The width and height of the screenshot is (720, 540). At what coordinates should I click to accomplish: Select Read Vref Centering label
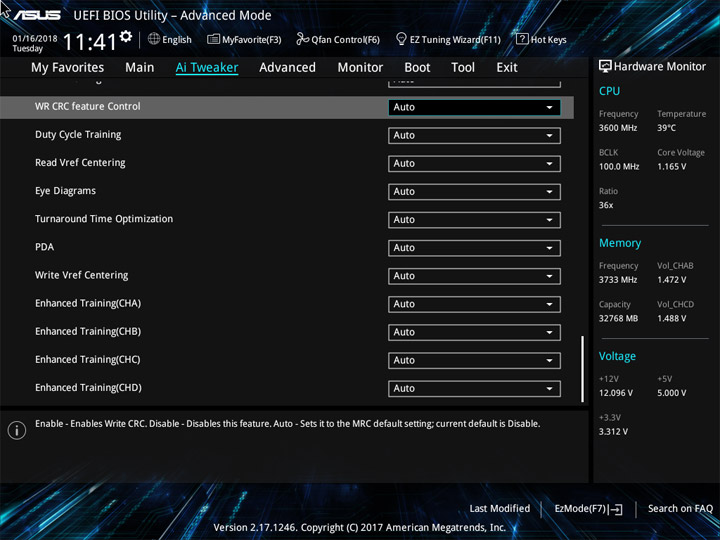pos(80,163)
